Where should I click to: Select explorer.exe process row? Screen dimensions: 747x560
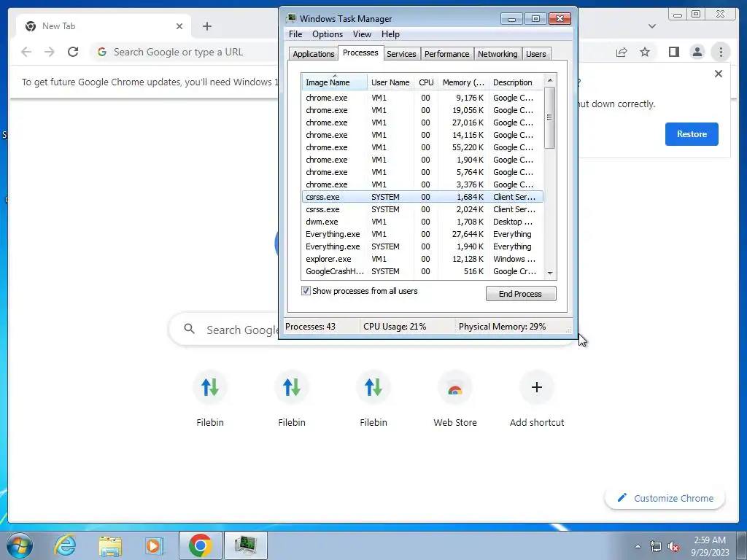(x=422, y=259)
